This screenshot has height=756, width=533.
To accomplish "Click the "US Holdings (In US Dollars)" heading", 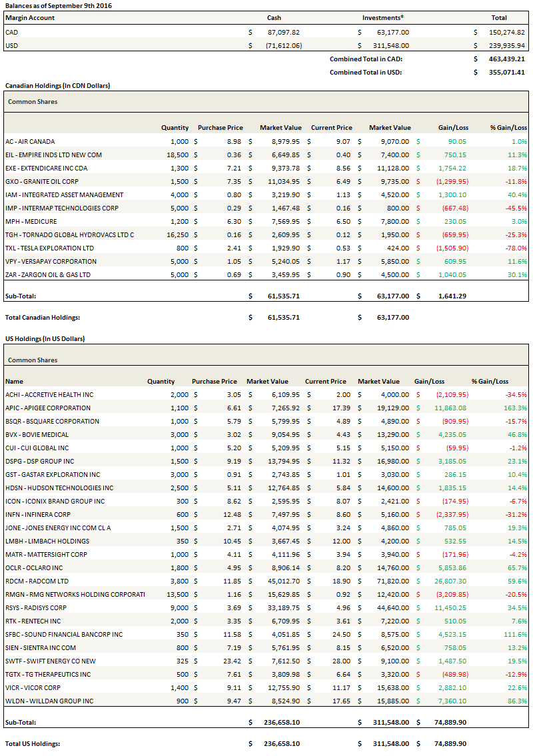I will pos(45,339).
